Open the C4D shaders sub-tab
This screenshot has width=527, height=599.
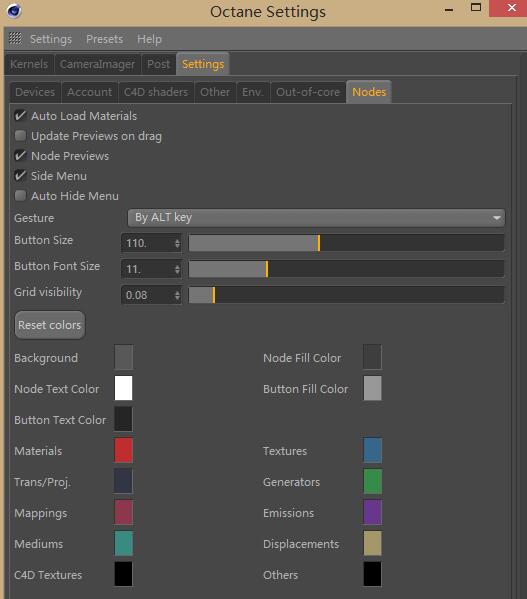[156, 92]
